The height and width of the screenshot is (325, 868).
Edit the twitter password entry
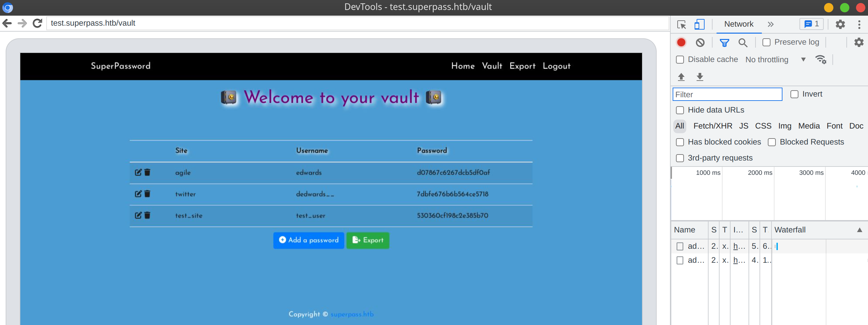pos(138,194)
